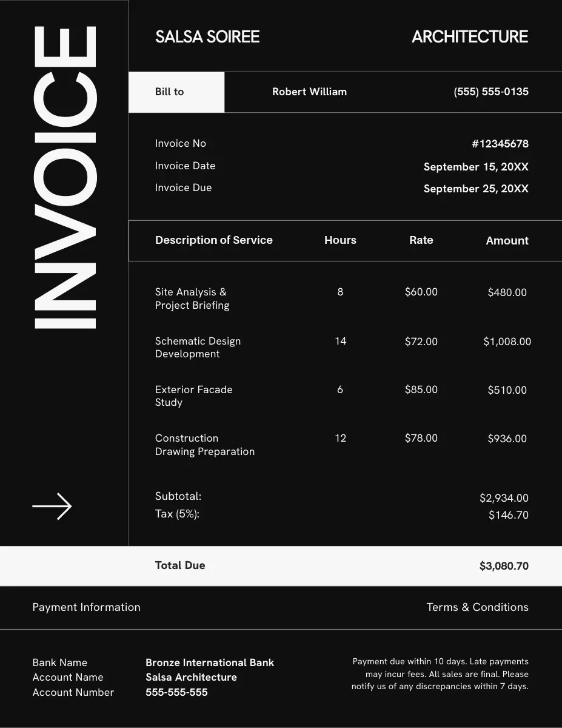
Task: Click the Construction Drawing Preparation entry
Action: (x=204, y=445)
